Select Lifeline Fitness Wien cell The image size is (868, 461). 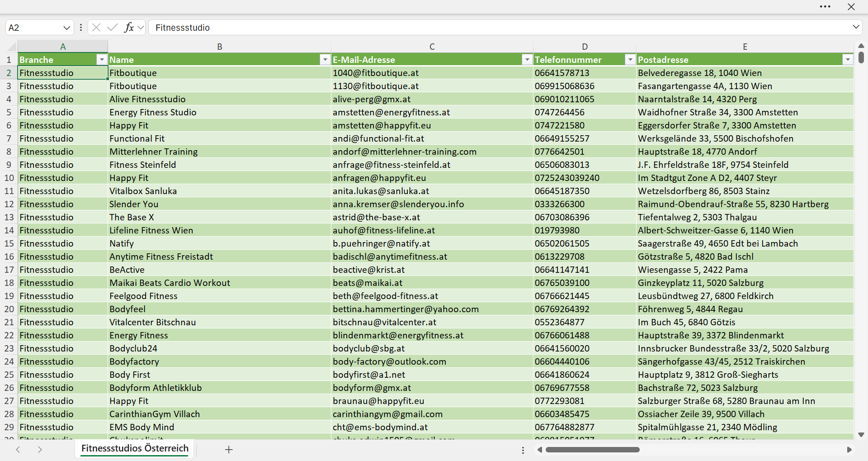click(220, 230)
